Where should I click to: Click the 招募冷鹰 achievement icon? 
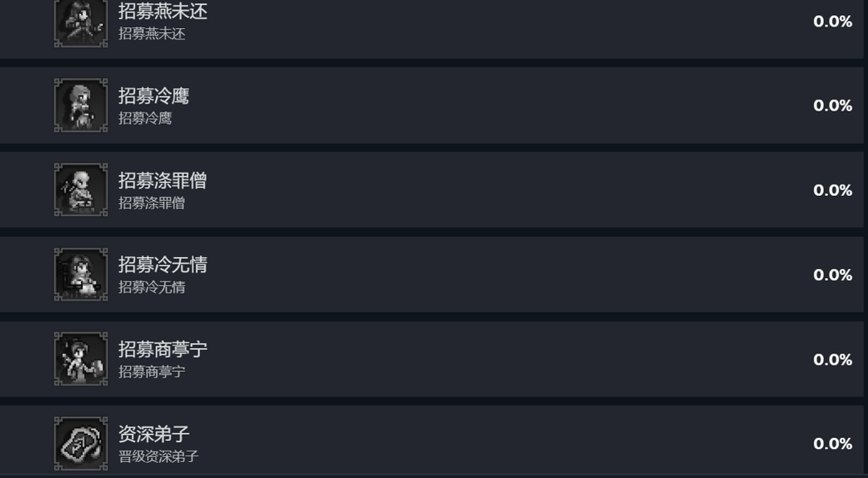point(80,105)
